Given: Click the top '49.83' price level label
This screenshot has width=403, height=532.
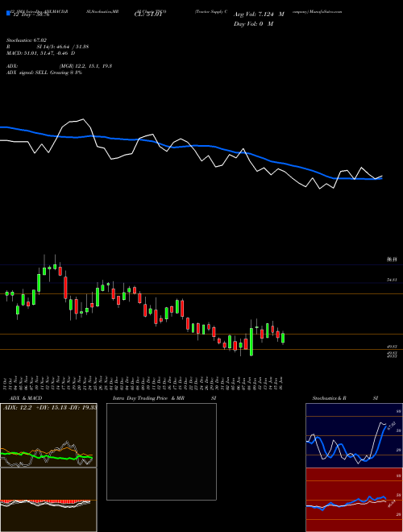Looking at the screenshot, I should click(392, 347).
